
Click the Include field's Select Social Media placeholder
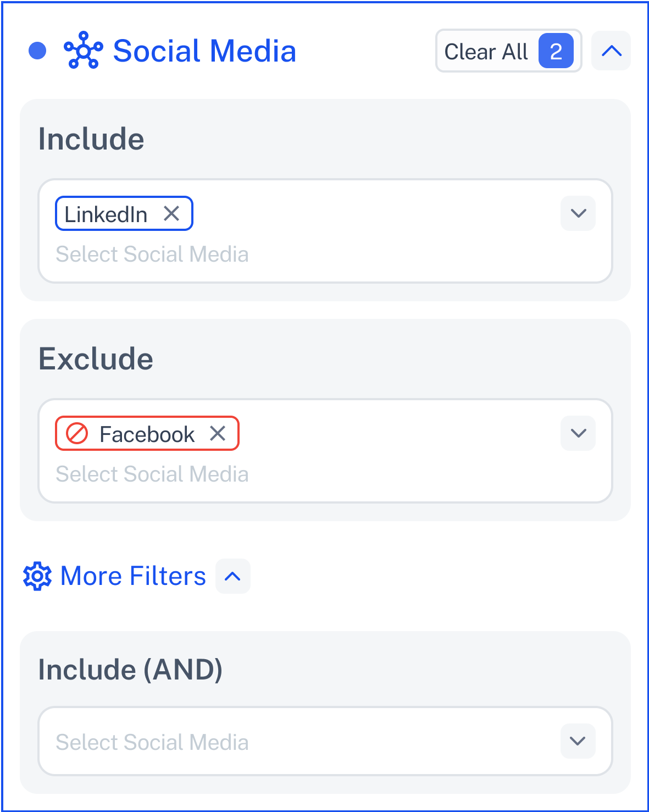[x=152, y=254]
